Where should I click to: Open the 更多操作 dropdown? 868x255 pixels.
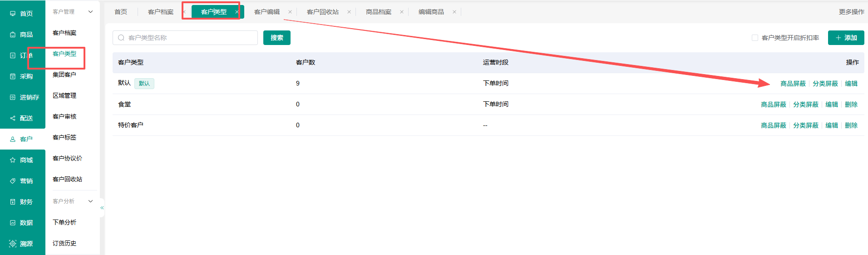click(851, 12)
